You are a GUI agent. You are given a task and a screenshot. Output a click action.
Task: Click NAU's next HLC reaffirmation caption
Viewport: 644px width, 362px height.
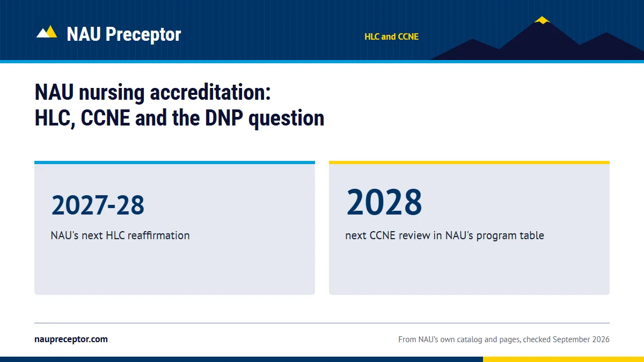point(120,235)
